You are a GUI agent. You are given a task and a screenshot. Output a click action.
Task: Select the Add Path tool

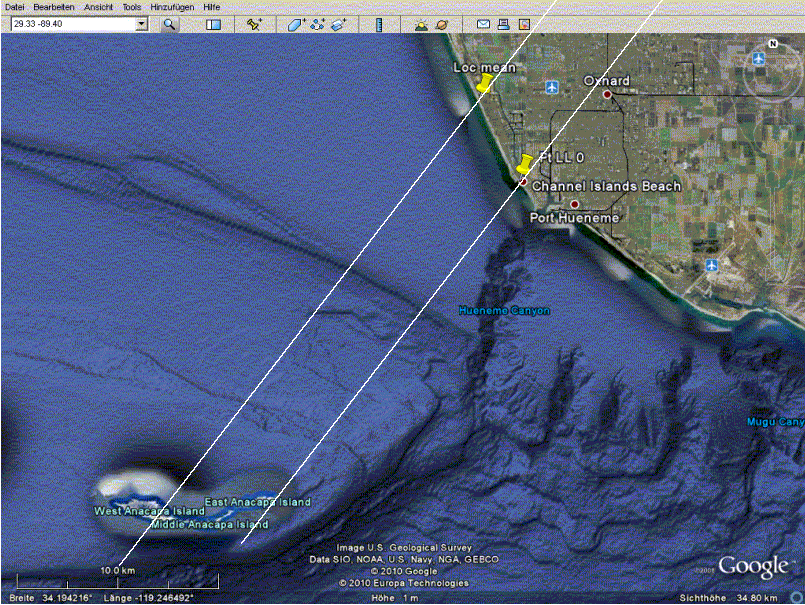coord(319,24)
